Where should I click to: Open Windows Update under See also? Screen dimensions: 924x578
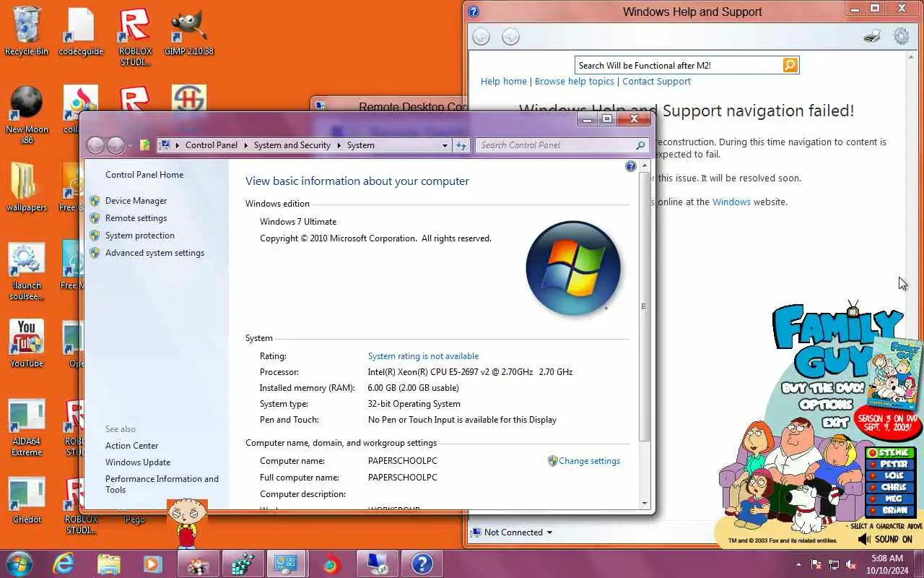point(138,462)
